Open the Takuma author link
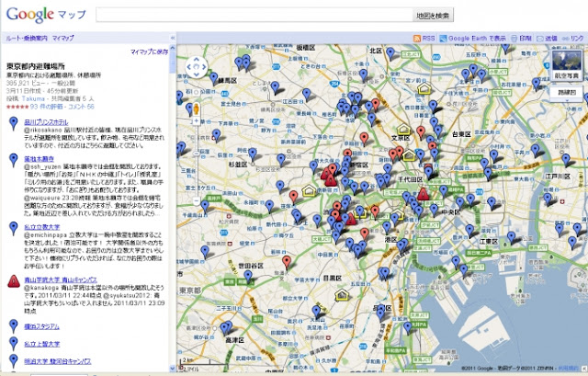The height and width of the screenshot is (376, 588). (x=33, y=98)
